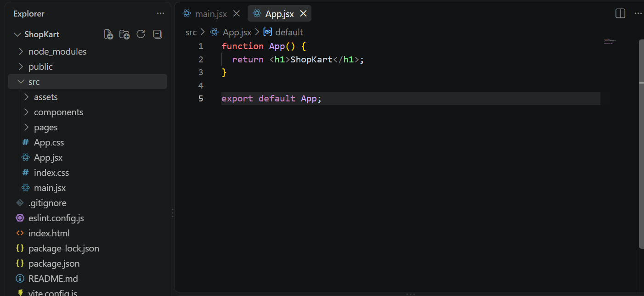Click the React icon on main.jsx tab

(x=186, y=13)
